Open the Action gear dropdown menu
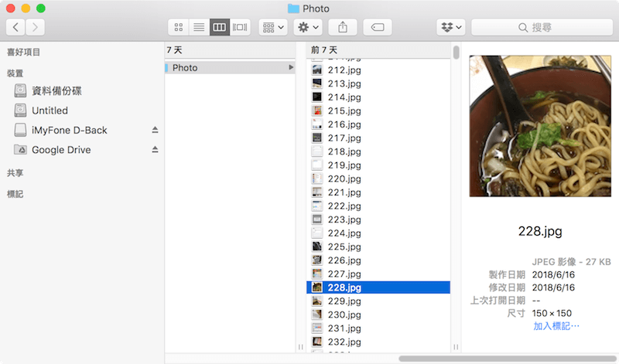This screenshot has height=364, width=619. click(307, 27)
